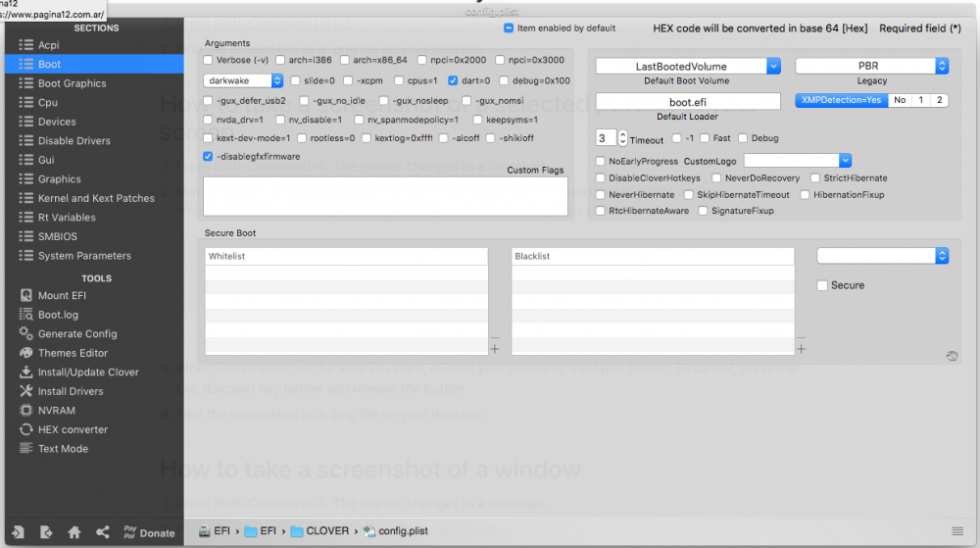Screen dimensions: 980x548
Task: Open the list menu icon at the bottom right
Action: [x=957, y=531]
